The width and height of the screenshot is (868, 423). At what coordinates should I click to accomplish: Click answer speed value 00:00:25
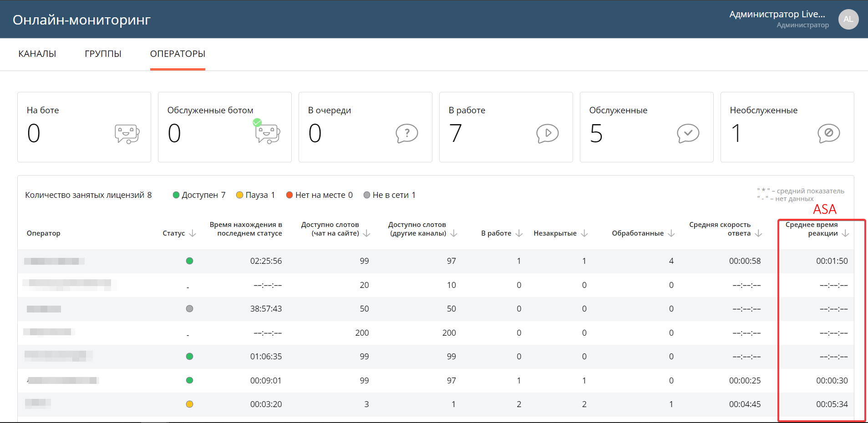[x=745, y=381]
